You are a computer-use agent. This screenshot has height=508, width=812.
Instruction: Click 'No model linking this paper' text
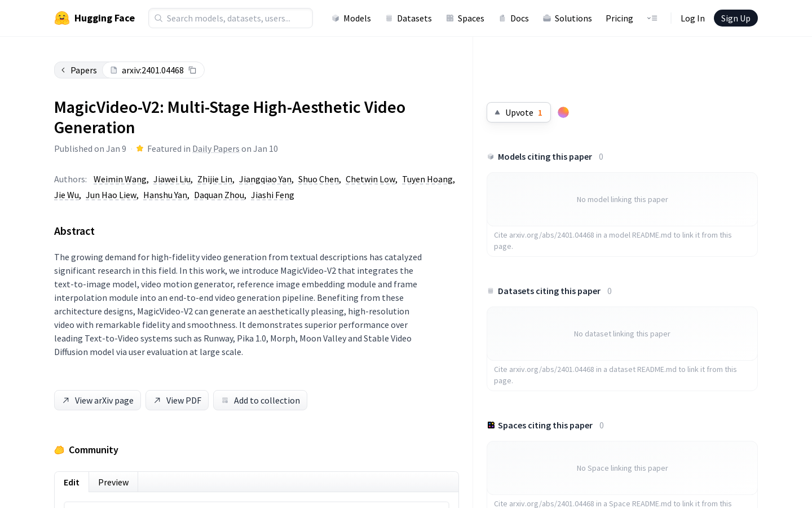pos(622,199)
